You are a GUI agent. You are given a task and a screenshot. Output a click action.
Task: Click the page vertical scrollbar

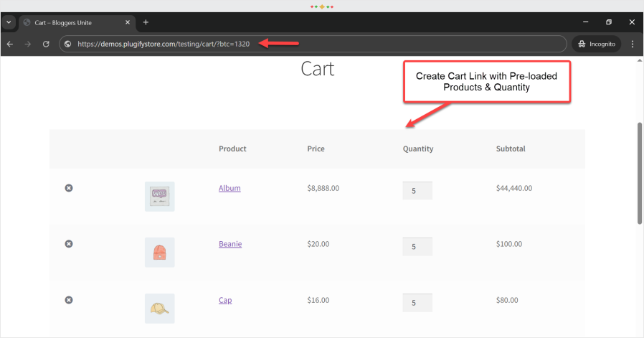tap(640, 172)
